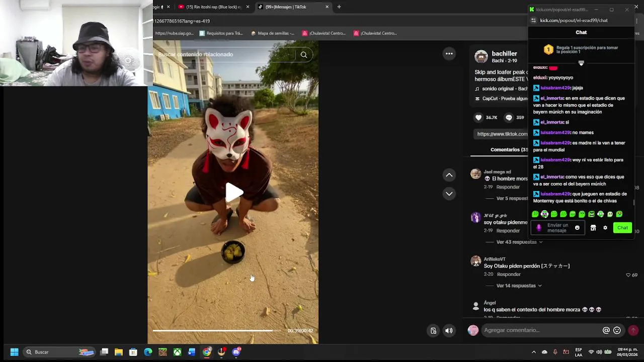Image resolution: width=644 pixels, height=362 pixels.
Task: Open the Kick chat emoji picker
Action: [577, 228]
